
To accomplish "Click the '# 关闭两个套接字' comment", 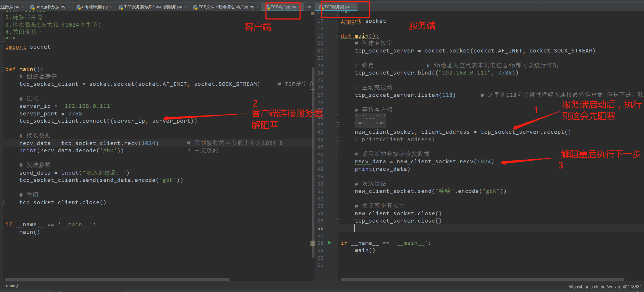I will (x=380, y=206).
